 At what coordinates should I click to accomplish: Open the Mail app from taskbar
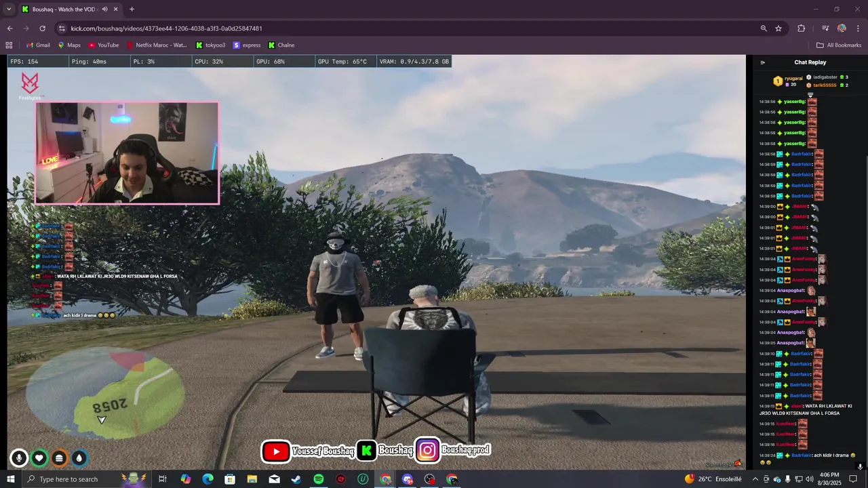coord(274,479)
